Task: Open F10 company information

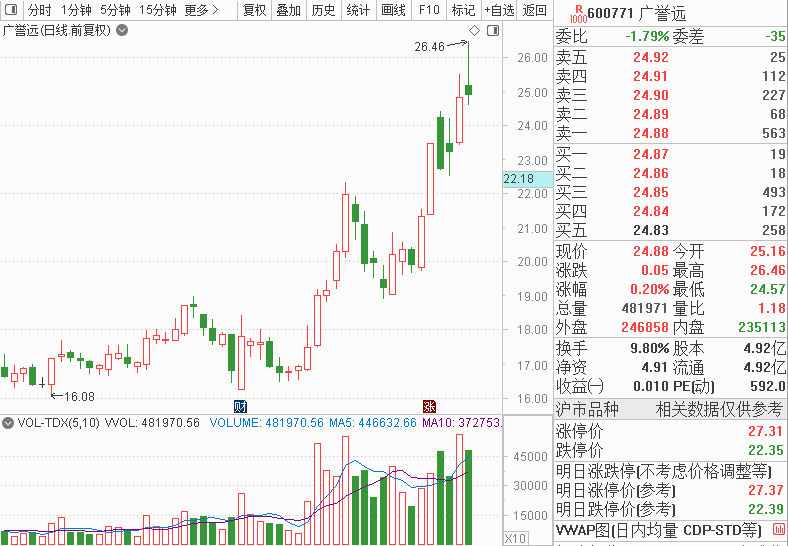Action: 429,10
